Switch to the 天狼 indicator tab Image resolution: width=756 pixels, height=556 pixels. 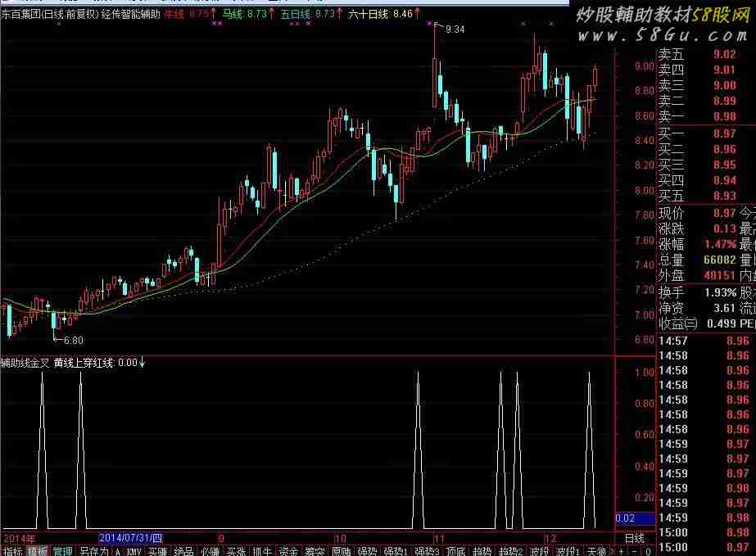point(596,551)
